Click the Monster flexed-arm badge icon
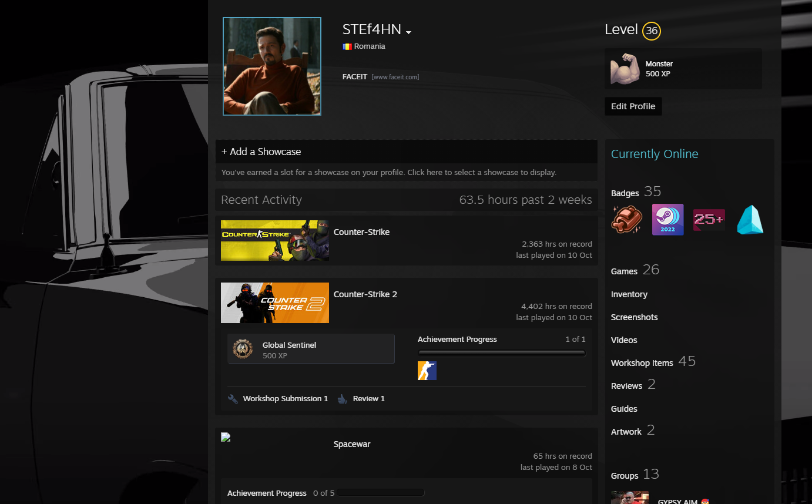812x504 pixels. click(x=625, y=69)
